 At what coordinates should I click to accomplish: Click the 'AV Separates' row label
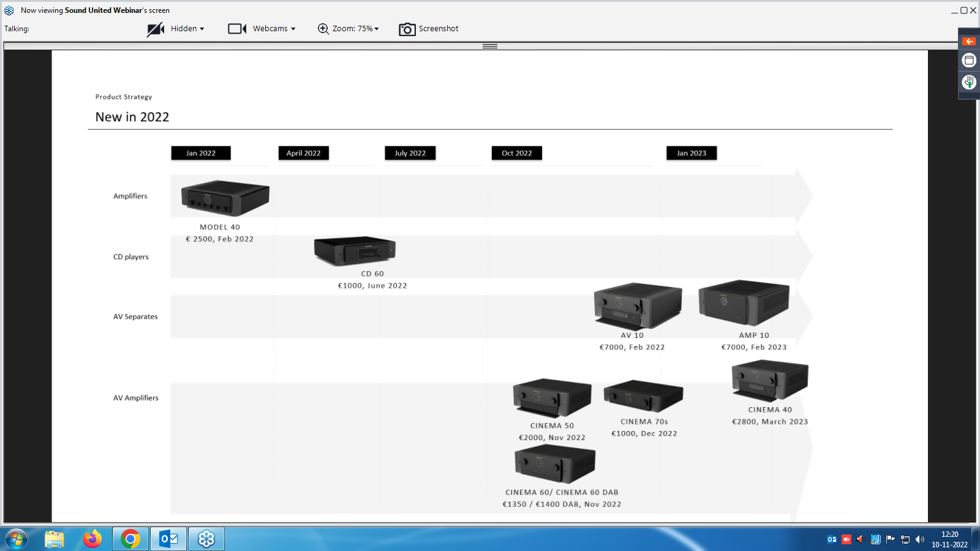click(x=135, y=317)
